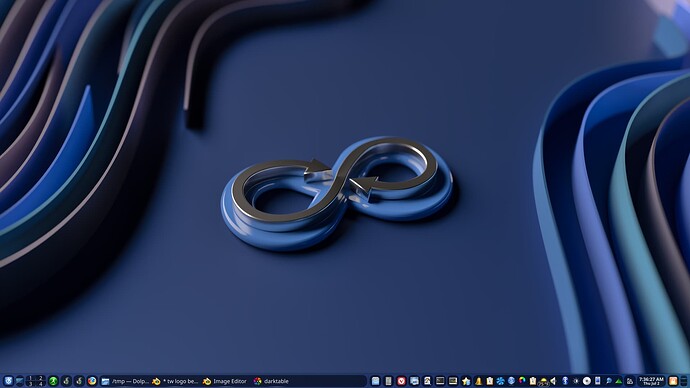The width and height of the screenshot is (690, 388).
Task: Open the screen brightness tray icon
Action: point(576,381)
